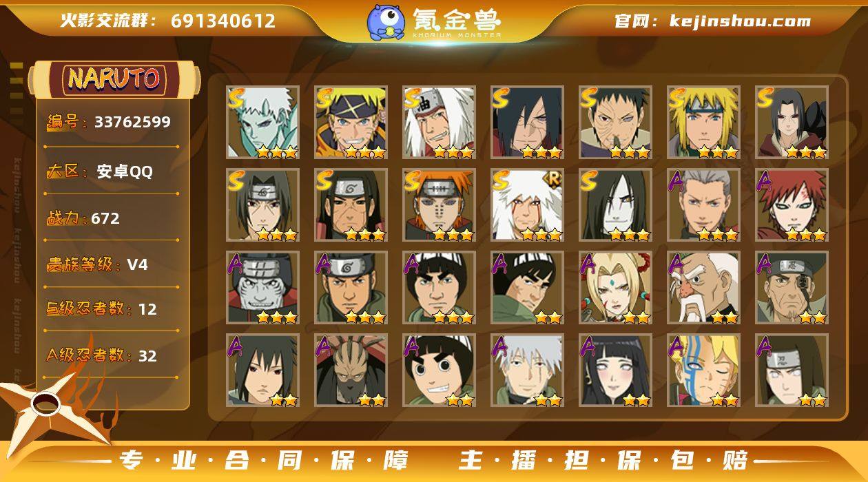Click the blue one-eyed monster logo
This screenshot has height=482, width=868.
pyautogui.click(x=386, y=21)
